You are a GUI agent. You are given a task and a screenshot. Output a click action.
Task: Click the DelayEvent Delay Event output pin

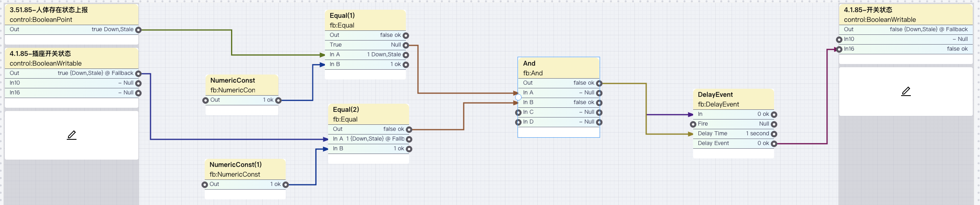pos(774,144)
